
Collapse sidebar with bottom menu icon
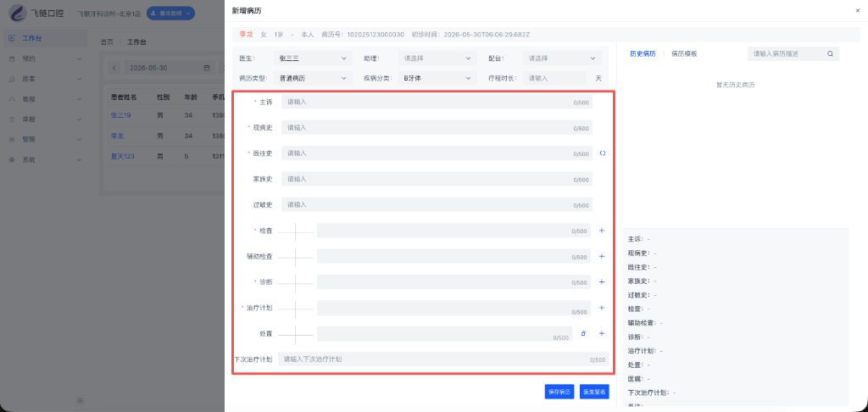[x=81, y=400]
